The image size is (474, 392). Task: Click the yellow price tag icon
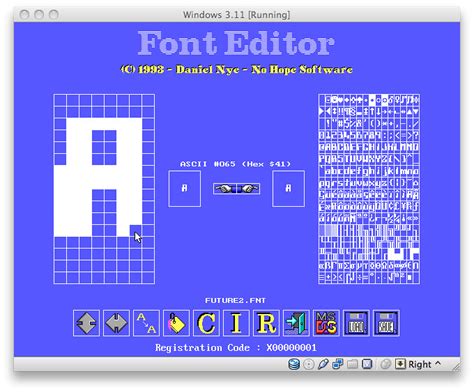tap(176, 323)
